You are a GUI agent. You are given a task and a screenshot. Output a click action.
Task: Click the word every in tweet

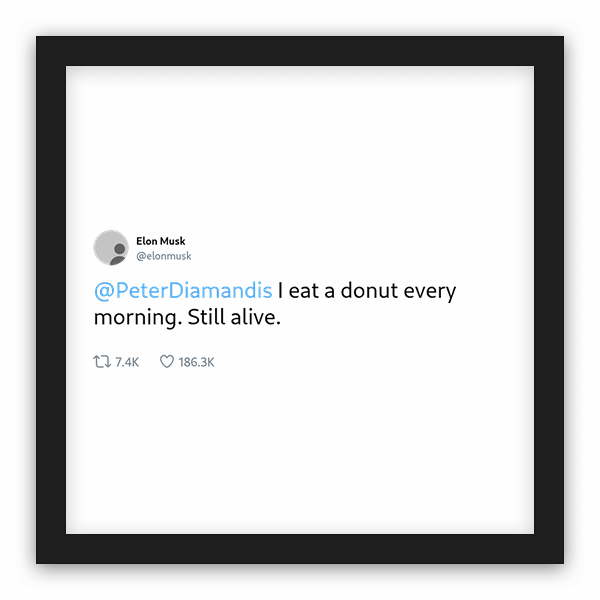[430, 293]
